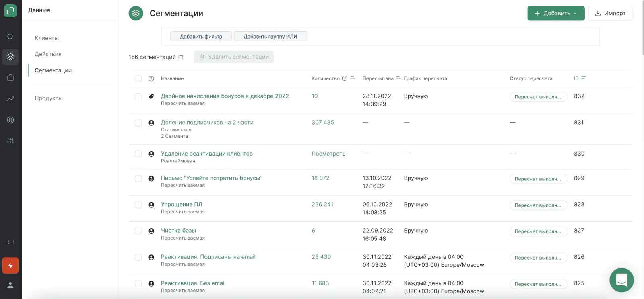The image size is (644, 299).
Task: Click the count 18 072
Action: (x=320, y=178)
